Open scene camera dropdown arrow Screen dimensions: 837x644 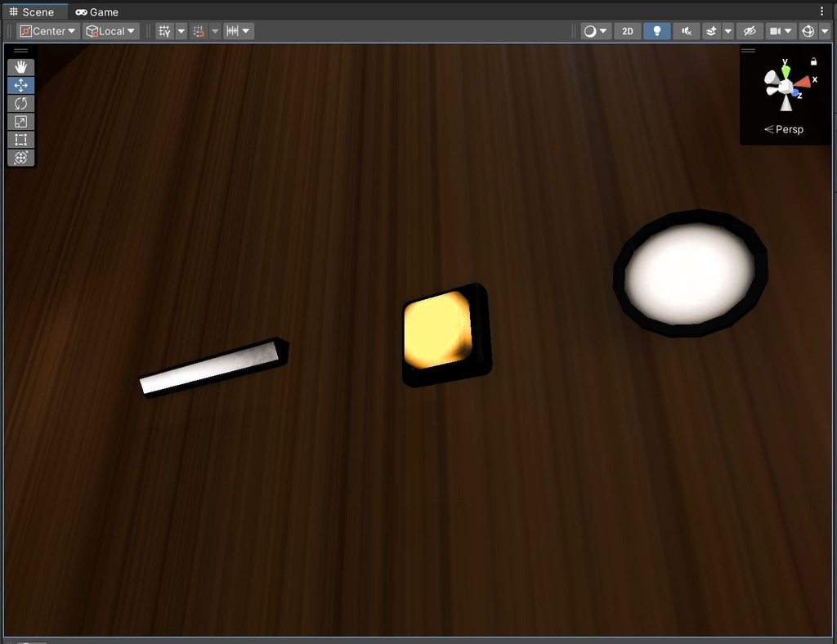[x=789, y=31]
